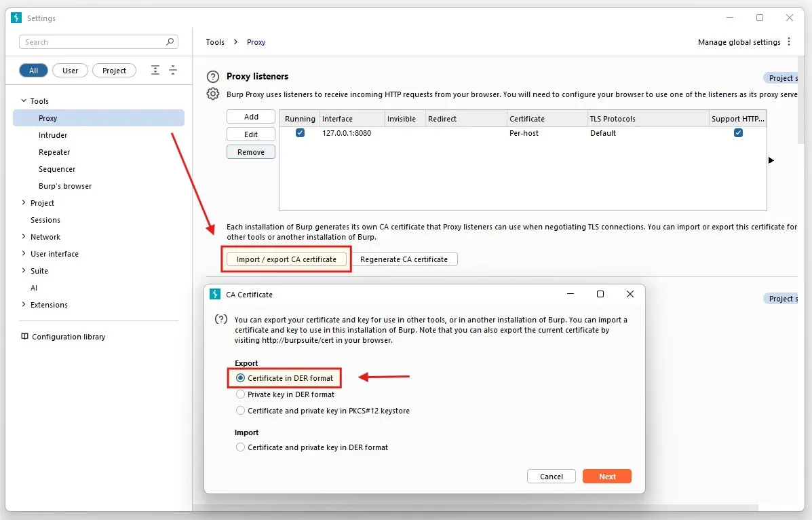Click the Tools breadcrumb
Image resolution: width=812 pixels, height=520 pixels.
coord(215,42)
